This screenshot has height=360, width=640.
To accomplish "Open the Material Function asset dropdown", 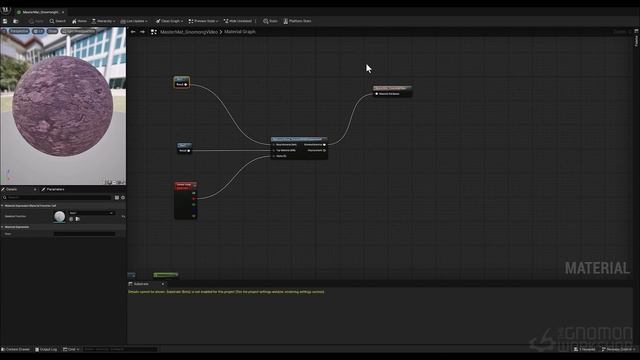I will coord(91,213).
